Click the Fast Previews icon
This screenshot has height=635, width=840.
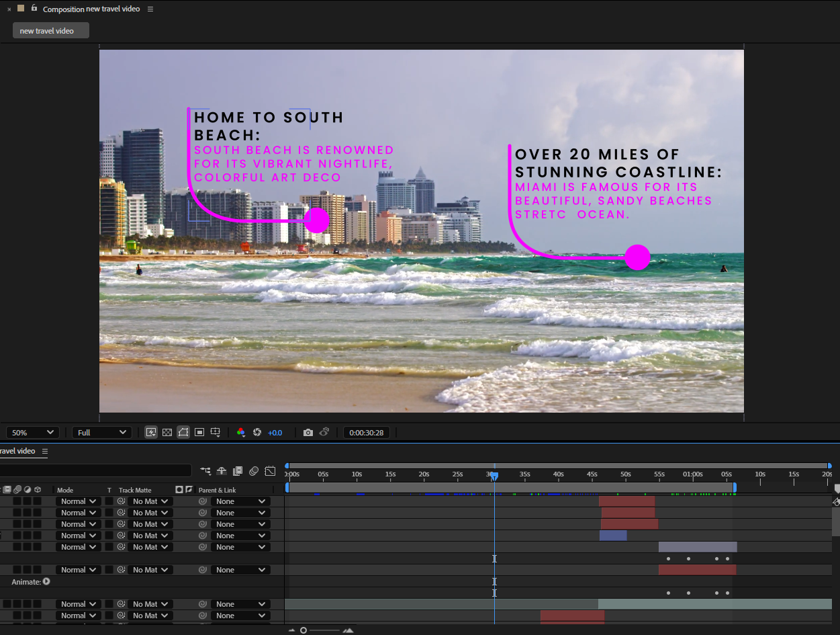[x=151, y=433]
